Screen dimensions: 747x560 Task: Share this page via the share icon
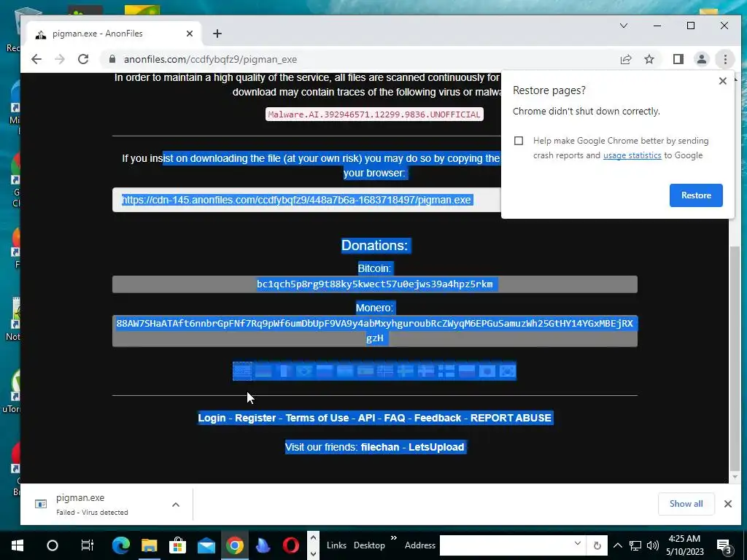click(x=625, y=60)
